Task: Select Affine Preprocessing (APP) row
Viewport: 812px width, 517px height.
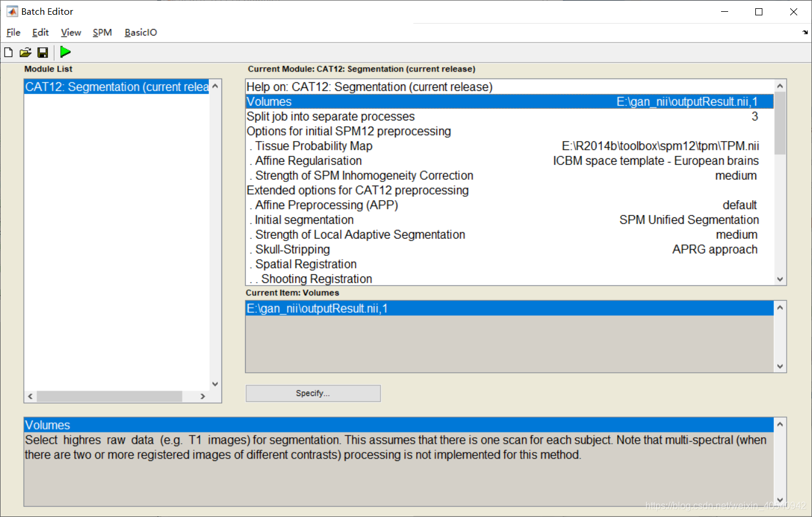Action: pos(510,205)
